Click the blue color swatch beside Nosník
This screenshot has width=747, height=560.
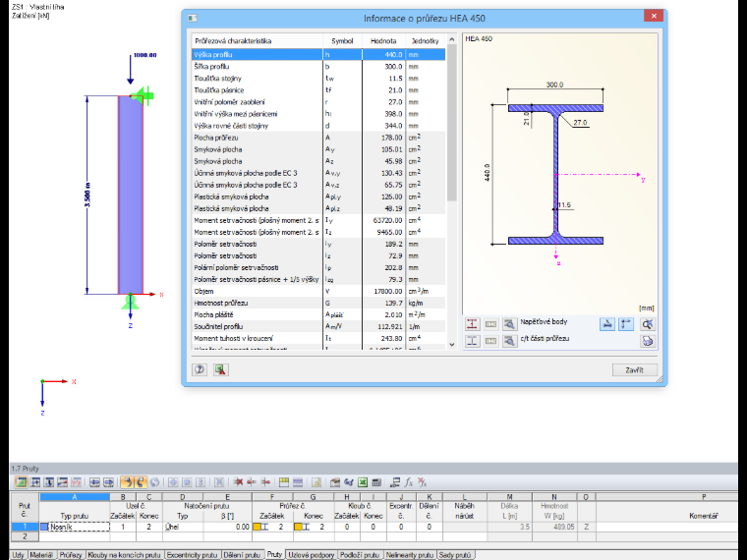(x=44, y=528)
